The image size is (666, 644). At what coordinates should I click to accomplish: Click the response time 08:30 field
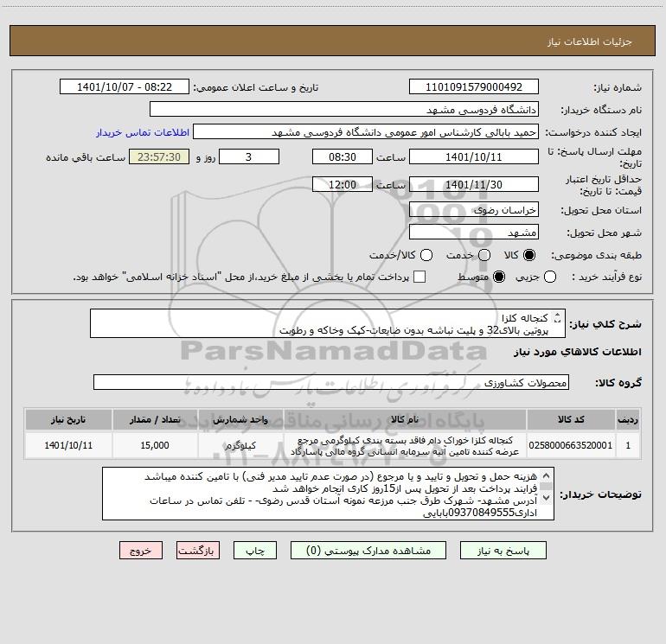(x=343, y=156)
